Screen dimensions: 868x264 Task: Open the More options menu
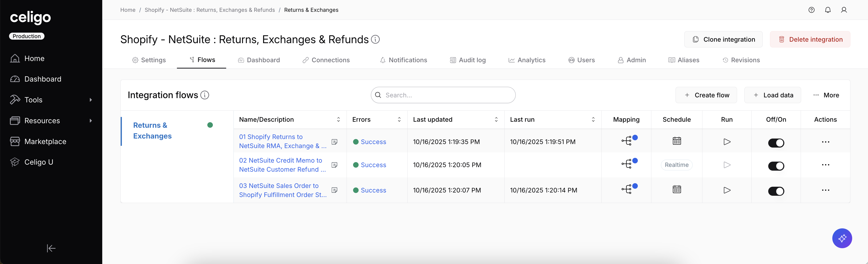point(826,95)
